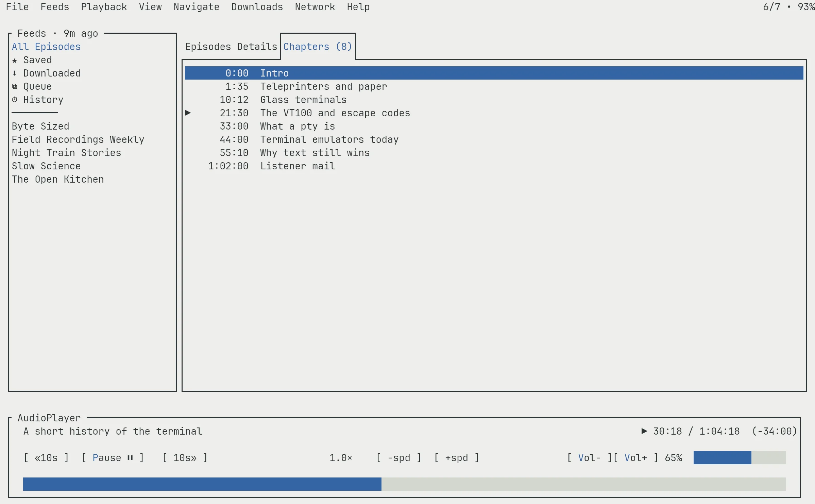Open the Playback menu
815x504 pixels.
coord(104,7)
